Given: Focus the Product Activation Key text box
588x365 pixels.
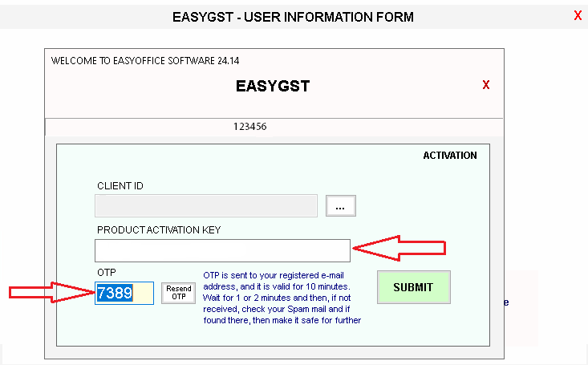Looking at the screenshot, I should point(222,250).
